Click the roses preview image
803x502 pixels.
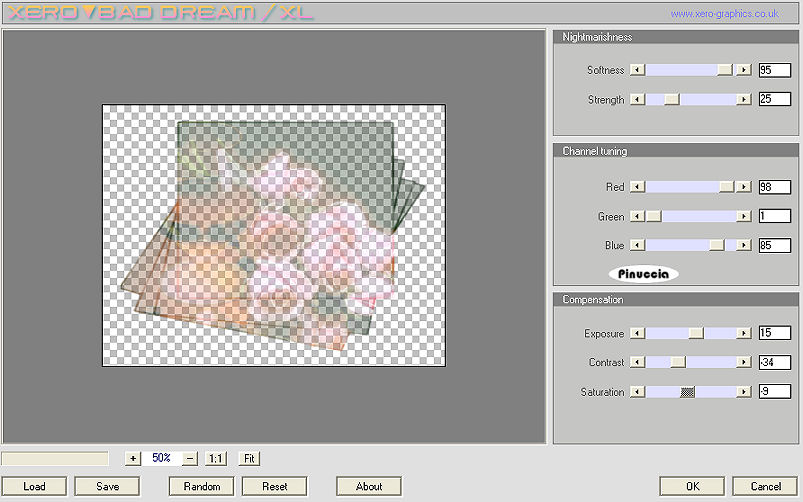point(273,235)
